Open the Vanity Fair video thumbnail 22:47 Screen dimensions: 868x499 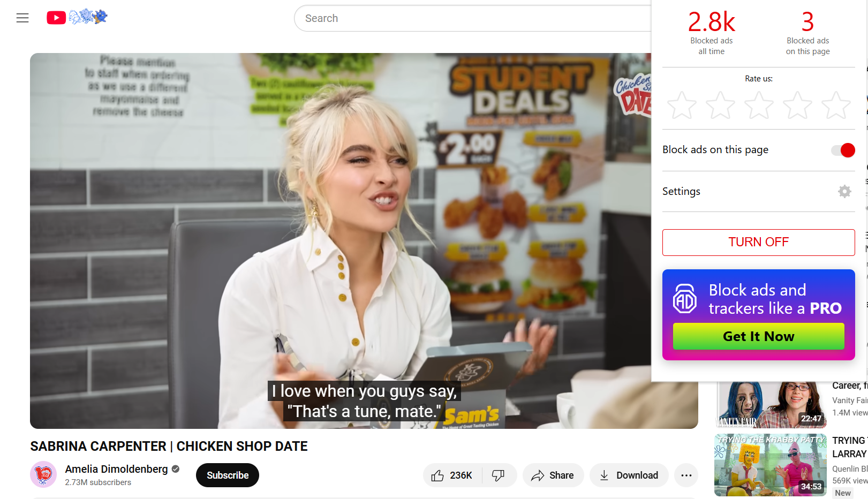[771, 405]
